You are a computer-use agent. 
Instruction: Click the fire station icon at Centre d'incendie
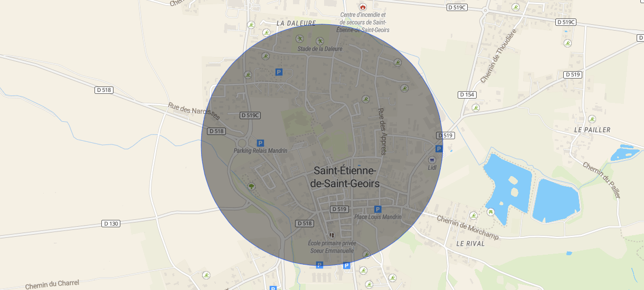[363, 7]
